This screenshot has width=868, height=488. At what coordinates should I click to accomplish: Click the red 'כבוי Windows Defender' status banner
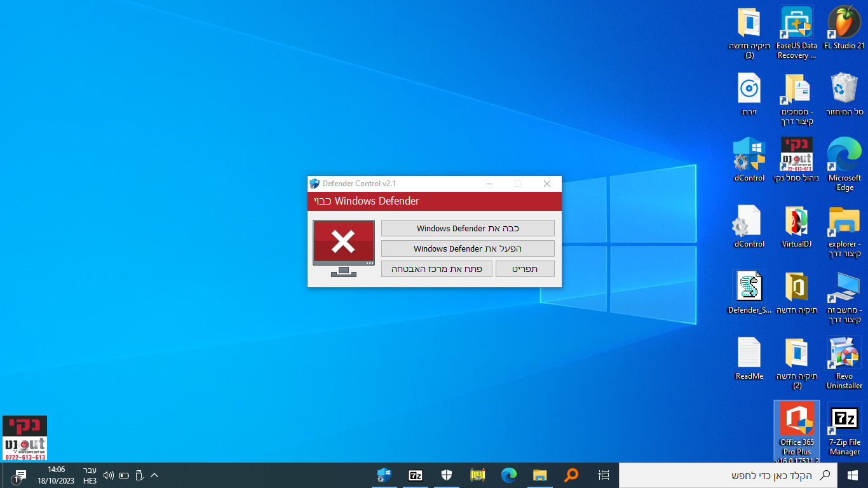(435, 201)
